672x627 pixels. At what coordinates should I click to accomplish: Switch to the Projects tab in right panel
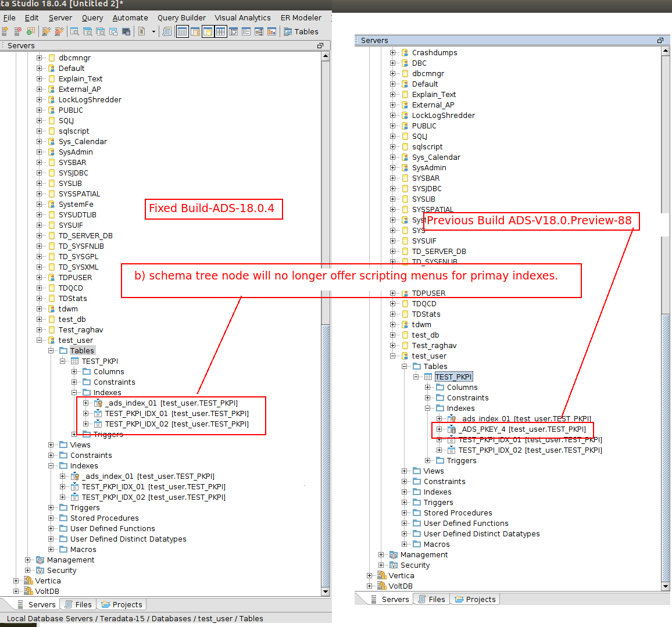tap(476, 599)
